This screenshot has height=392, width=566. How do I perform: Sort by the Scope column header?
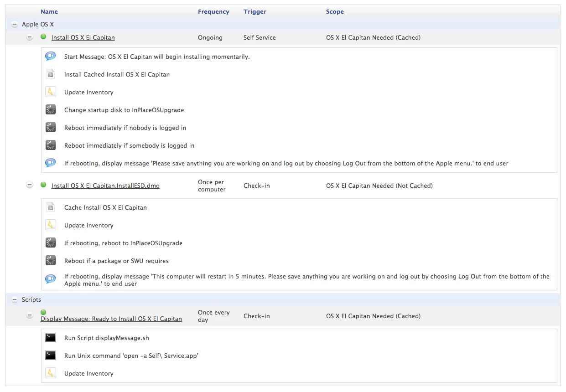[335, 12]
